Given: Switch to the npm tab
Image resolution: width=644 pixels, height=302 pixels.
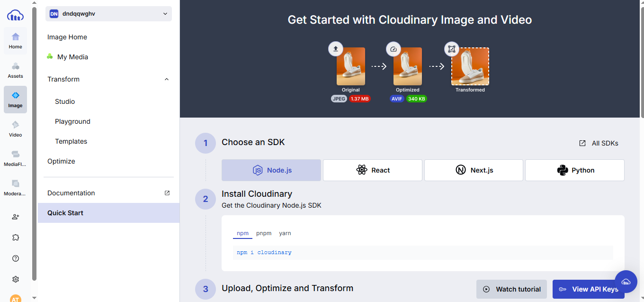Looking at the screenshot, I should click(x=242, y=233).
